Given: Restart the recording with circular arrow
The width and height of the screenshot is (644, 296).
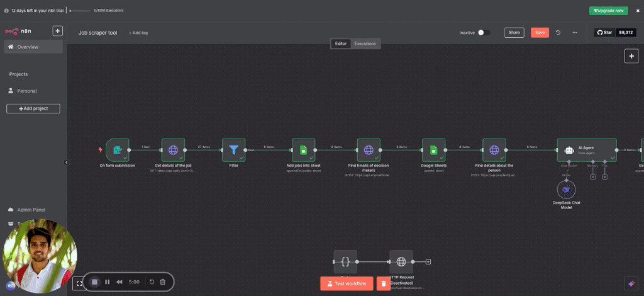Looking at the screenshot, I should 152,282.
